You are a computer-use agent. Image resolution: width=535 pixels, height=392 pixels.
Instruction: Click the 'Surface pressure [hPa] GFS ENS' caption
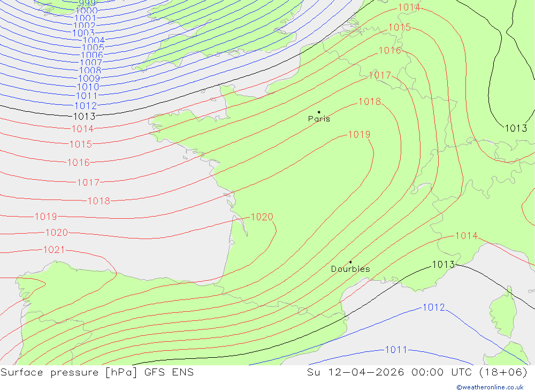click(x=97, y=372)
